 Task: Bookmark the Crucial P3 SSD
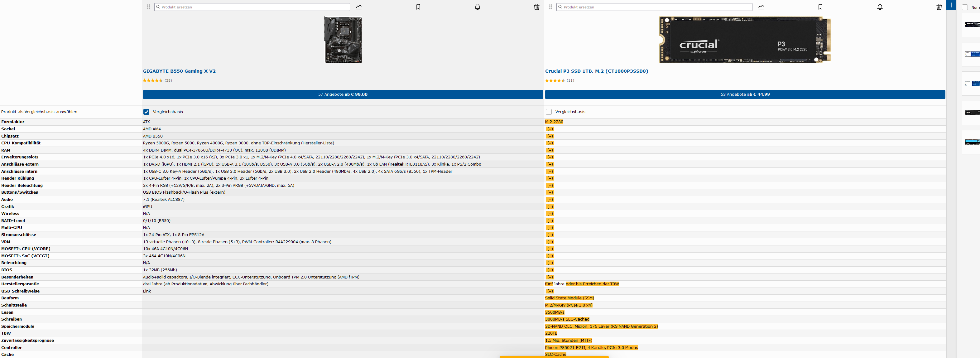[820, 7]
